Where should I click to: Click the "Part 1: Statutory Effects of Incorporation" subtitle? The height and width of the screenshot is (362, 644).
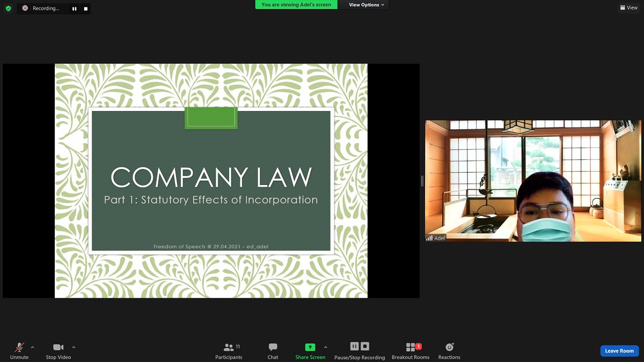click(x=211, y=200)
